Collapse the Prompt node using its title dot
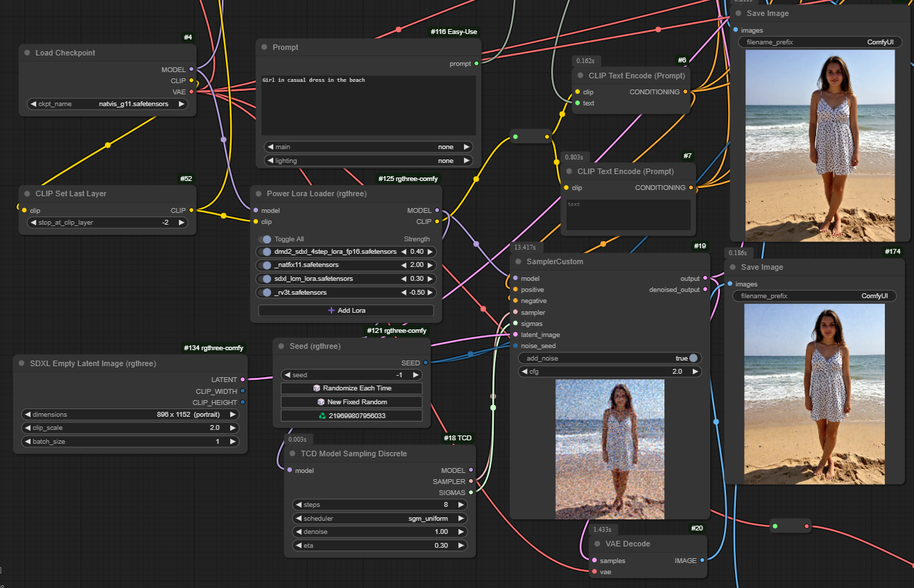The image size is (914, 588). click(x=265, y=47)
